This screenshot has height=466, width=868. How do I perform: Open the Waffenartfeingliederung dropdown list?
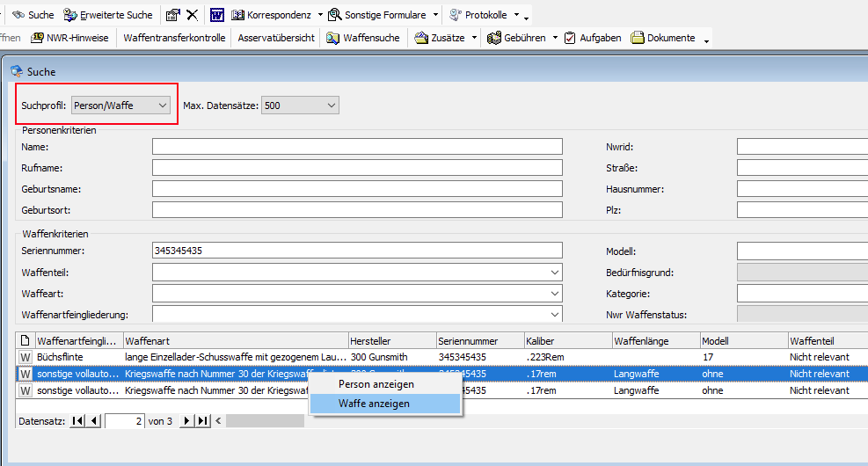click(555, 314)
